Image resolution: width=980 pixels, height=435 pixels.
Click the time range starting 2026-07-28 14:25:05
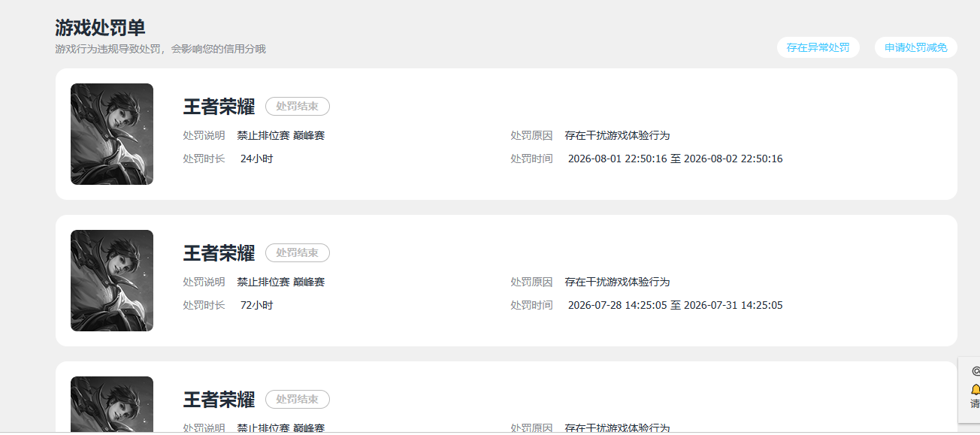675,305
